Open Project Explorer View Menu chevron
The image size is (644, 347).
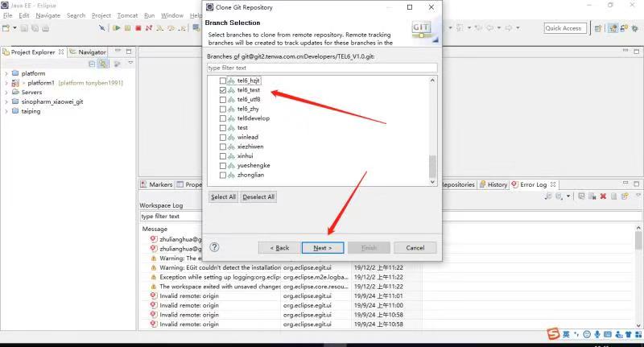click(x=130, y=64)
